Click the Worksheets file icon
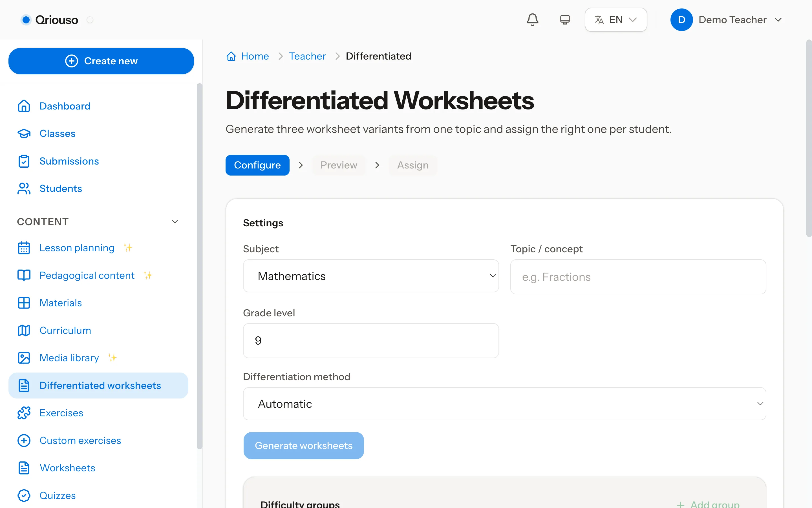This screenshot has width=812, height=508. pos(24,468)
